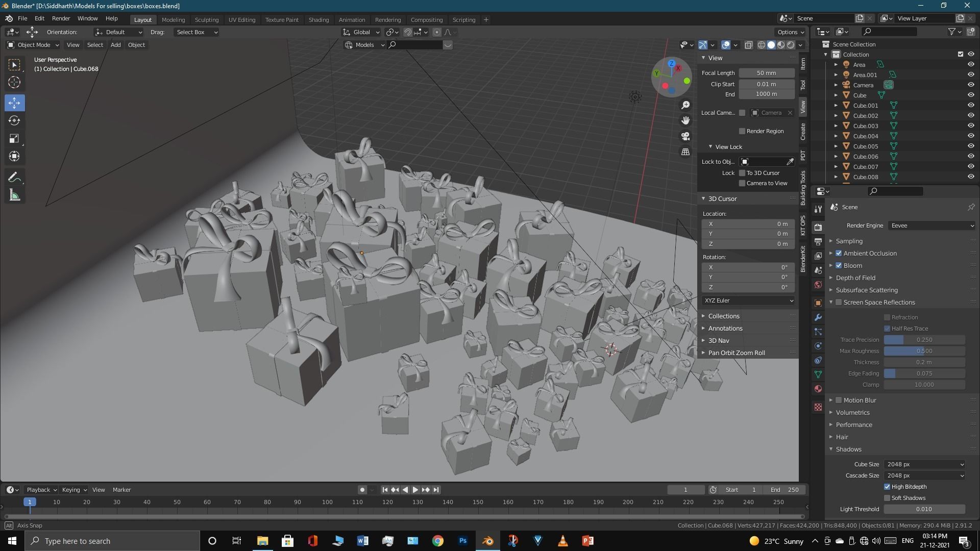Activate the Rotate tool
The width and height of the screenshot is (980, 551).
click(14, 121)
